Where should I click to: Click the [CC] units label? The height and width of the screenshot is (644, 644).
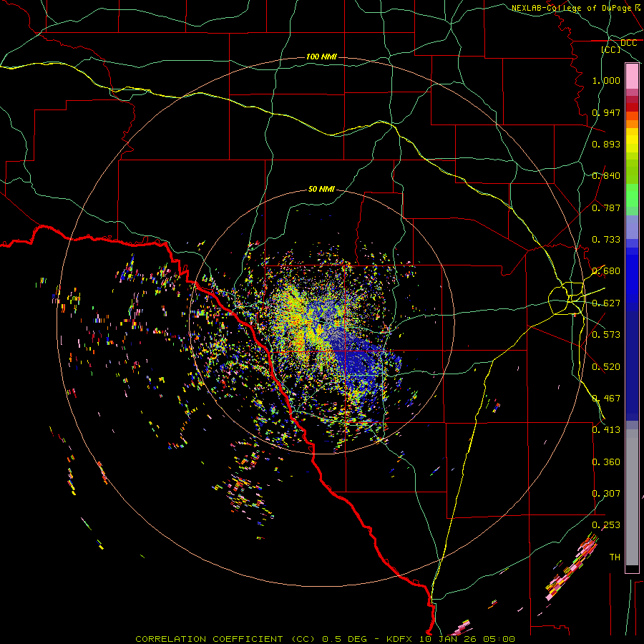click(x=611, y=49)
